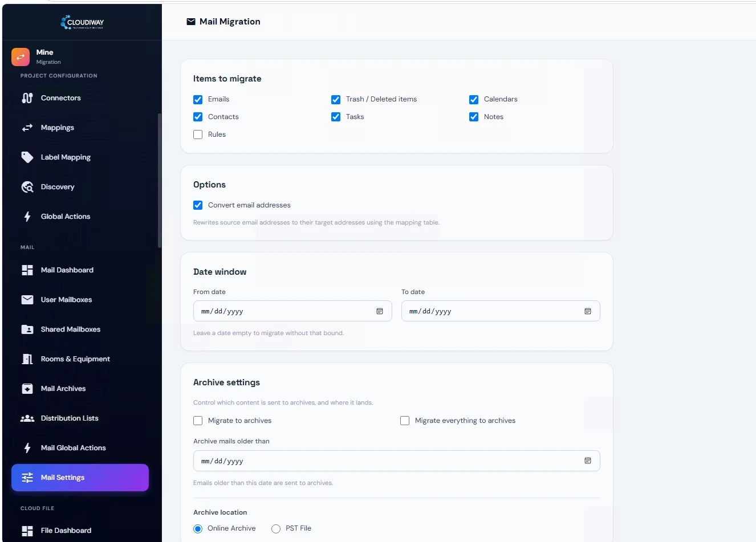This screenshot has height=542, width=756.
Task: Uncheck the Calendars checkbox
Action: (474, 100)
